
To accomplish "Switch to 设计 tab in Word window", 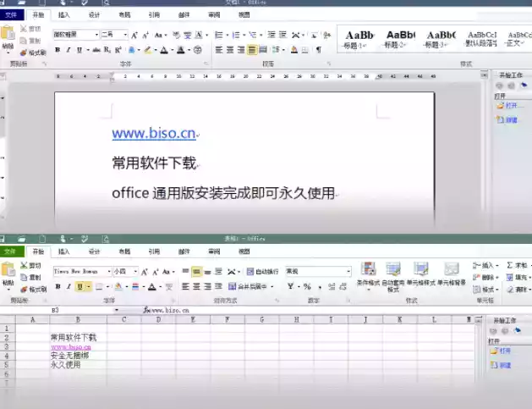I will [95, 15].
